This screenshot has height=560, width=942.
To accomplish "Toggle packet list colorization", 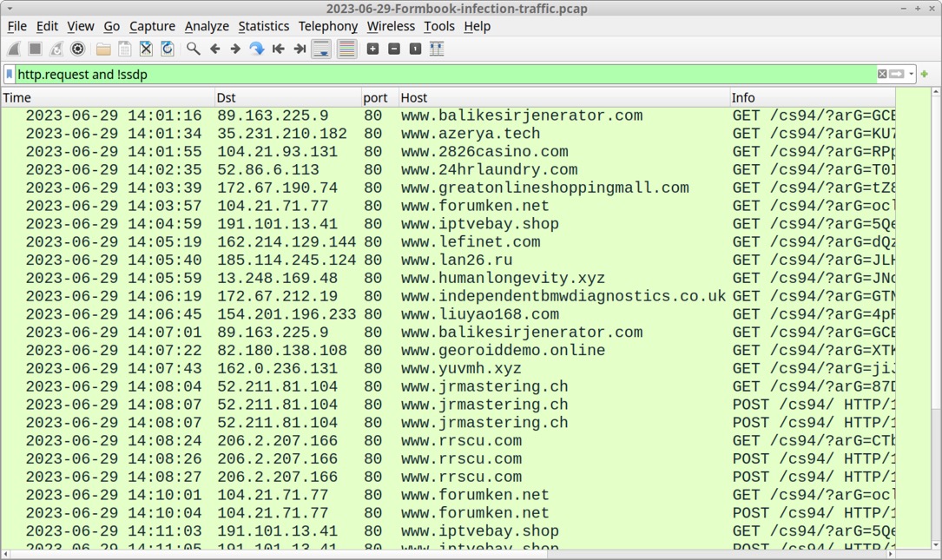I will point(346,49).
